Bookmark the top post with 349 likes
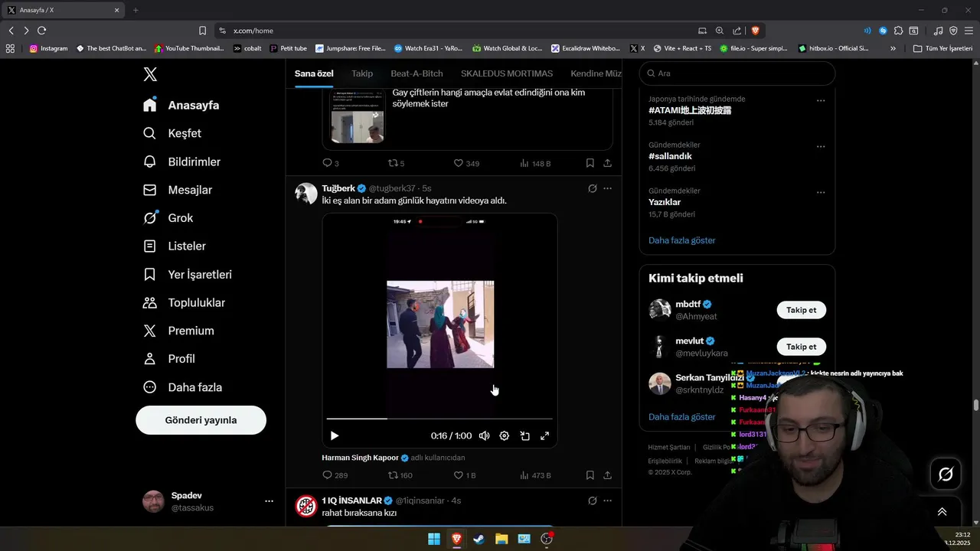Screen dimensions: 980x551 [590, 163]
